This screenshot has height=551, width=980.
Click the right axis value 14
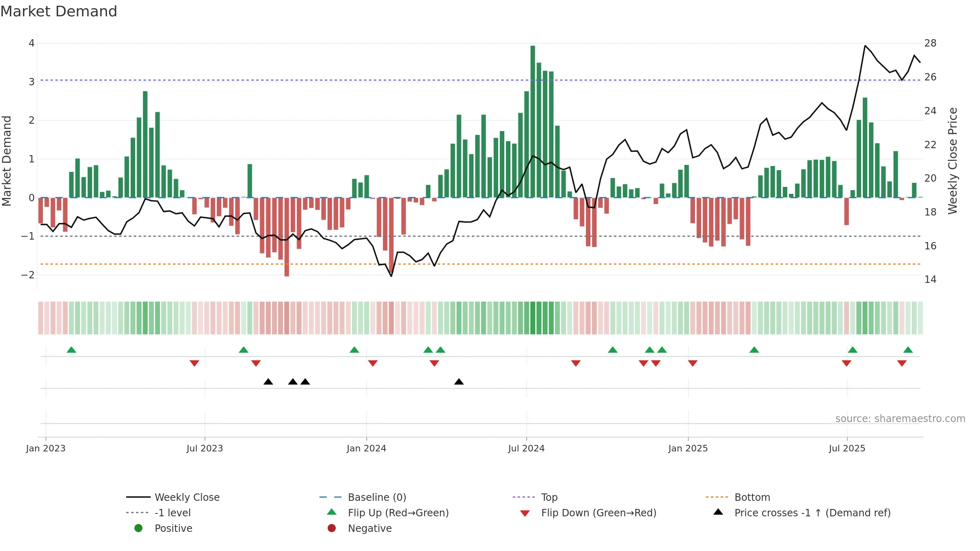[x=930, y=280]
